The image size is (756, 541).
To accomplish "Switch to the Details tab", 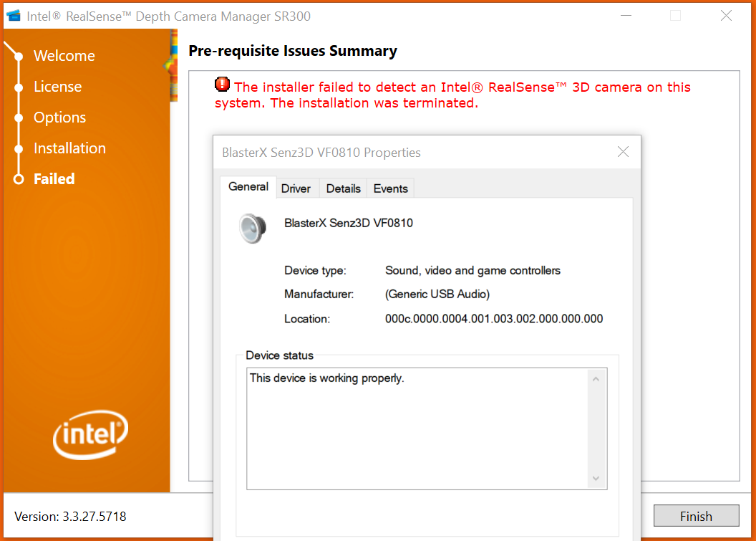I will tap(343, 188).
